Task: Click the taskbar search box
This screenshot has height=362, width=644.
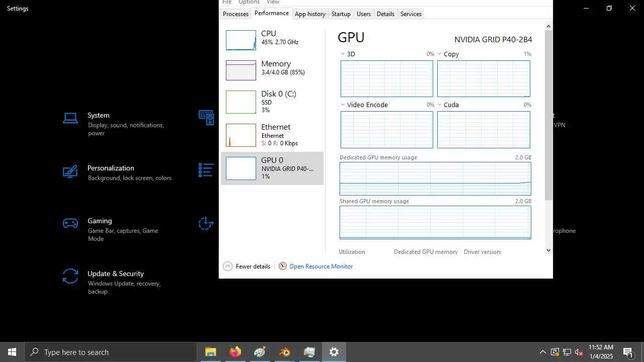Action: [110, 352]
